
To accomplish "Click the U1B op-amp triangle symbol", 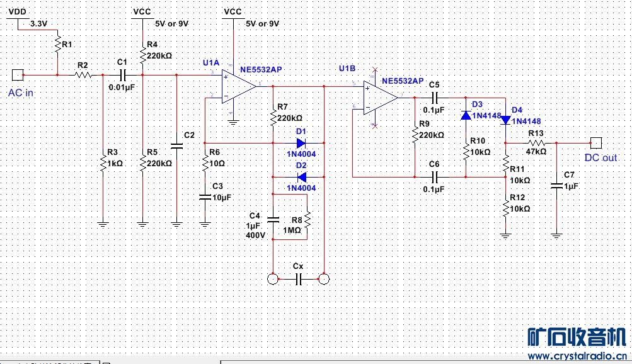I will coord(381,98).
